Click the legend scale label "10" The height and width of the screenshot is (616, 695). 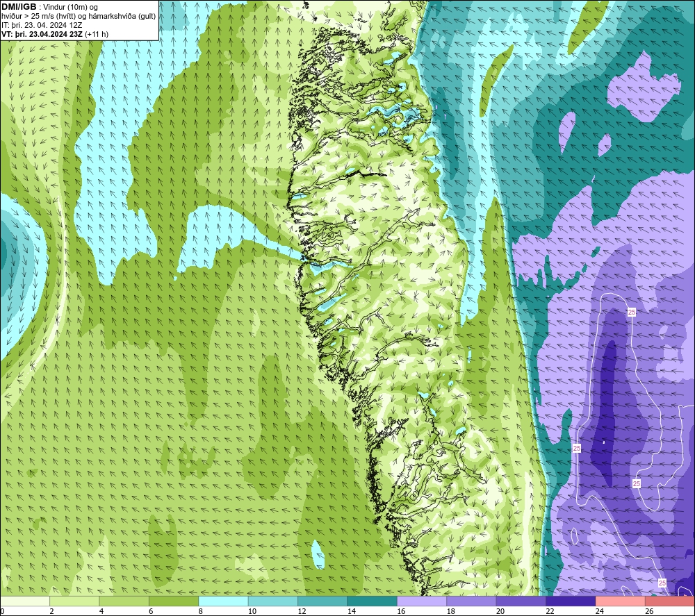click(x=252, y=611)
